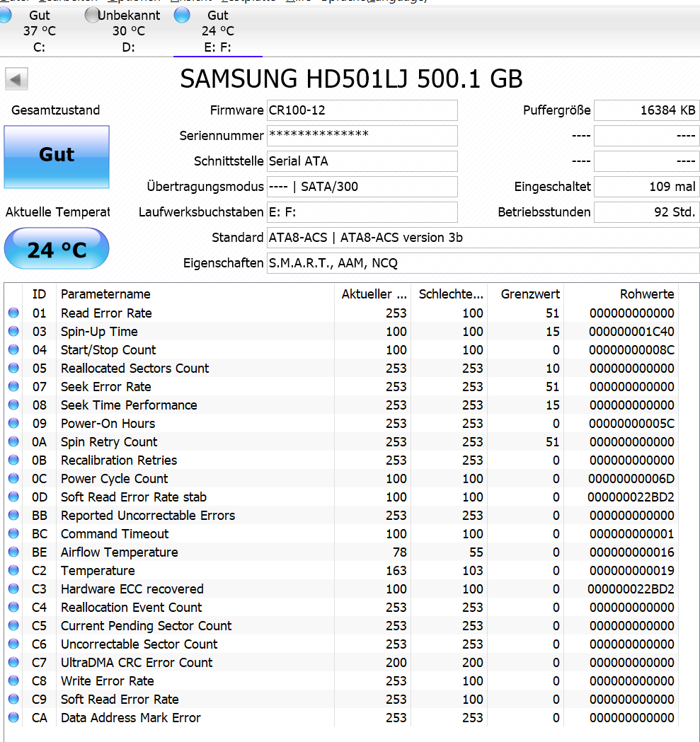Select the C: drive tab showing 37 °C
Image resolution: width=700 pixels, height=742 pixels.
coord(40,31)
